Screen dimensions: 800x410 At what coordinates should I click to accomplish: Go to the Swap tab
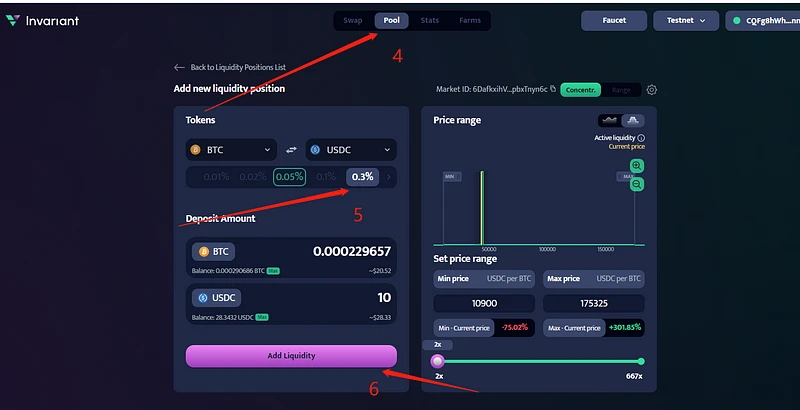point(353,21)
